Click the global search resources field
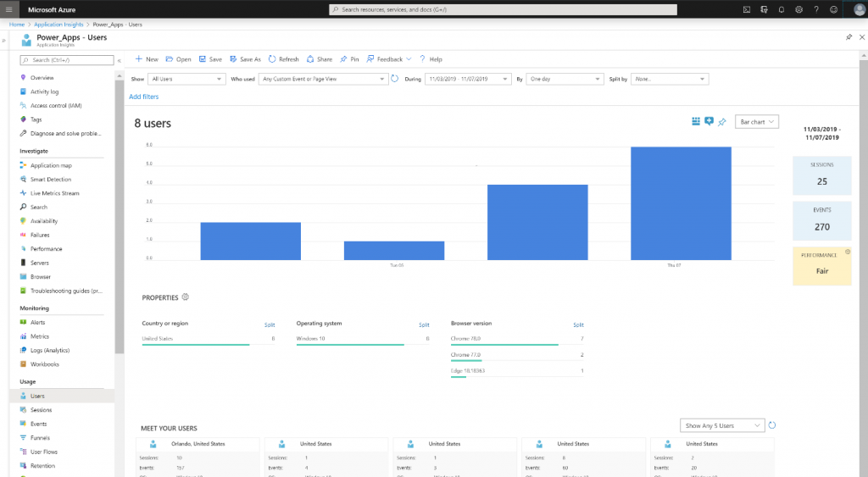The width and height of the screenshot is (868, 477). (x=504, y=9)
